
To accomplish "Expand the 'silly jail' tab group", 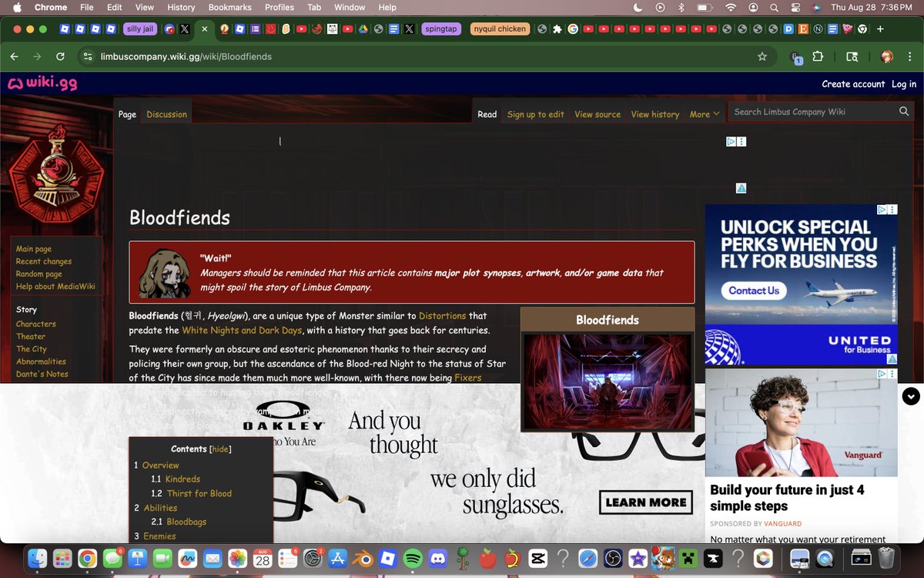I will [x=139, y=29].
